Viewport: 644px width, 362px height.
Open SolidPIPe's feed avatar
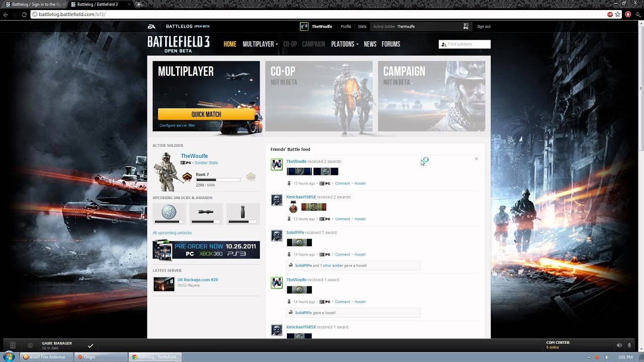(x=277, y=236)
